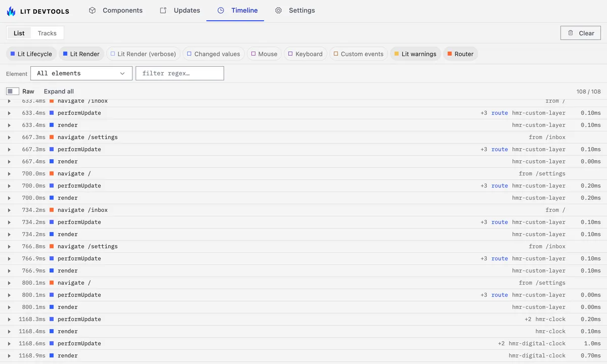Image resolution: width=607 pixels, height=364 pixels.
Task: Click the blue marker of render at 667.4ms
Action: (x=52, y=161)
